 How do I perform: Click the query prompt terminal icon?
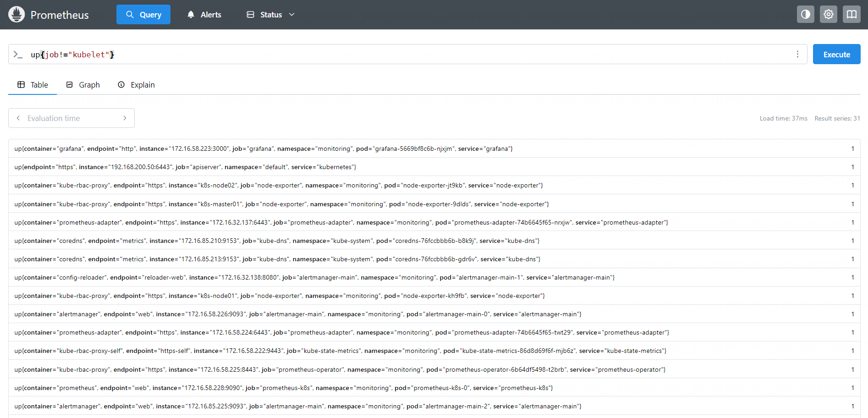pos(18,55)
